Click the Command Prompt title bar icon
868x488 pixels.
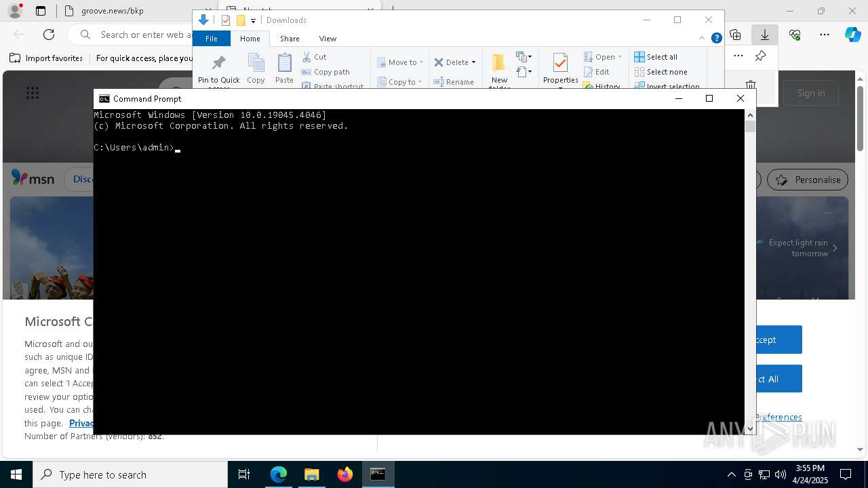104,99
